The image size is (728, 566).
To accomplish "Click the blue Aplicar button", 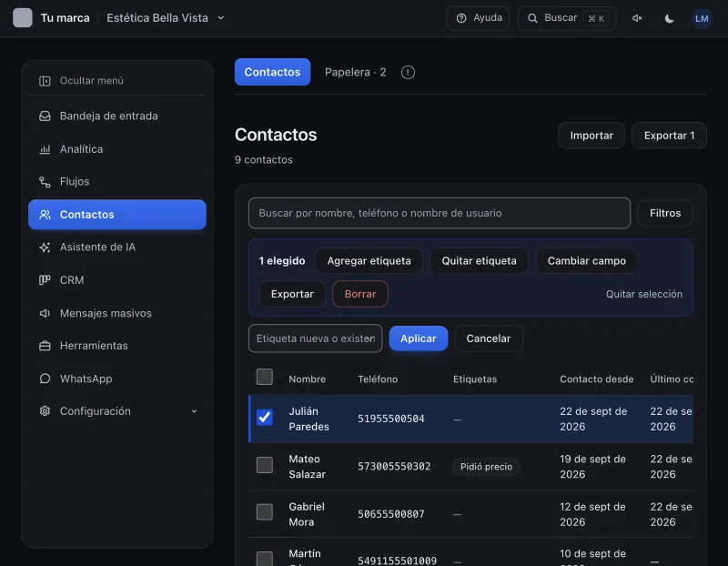I will pyautogui.click(x=419, y=339).
